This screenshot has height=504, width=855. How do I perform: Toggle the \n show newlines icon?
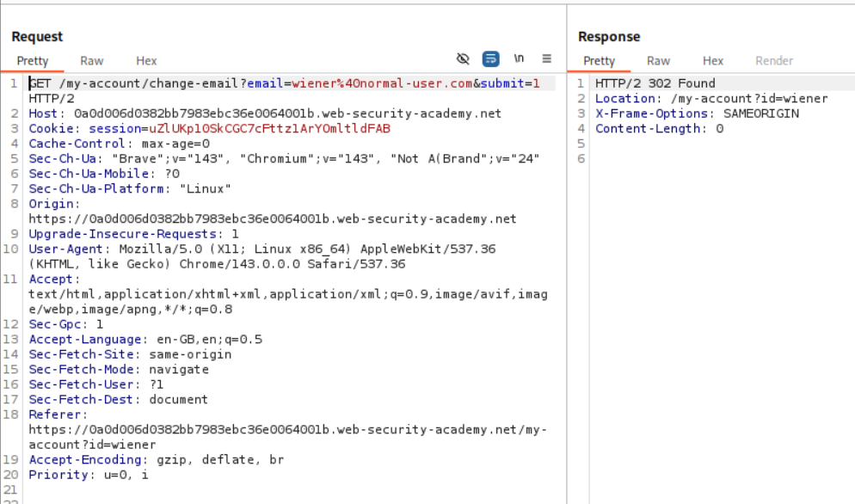(x=519, y=59)
